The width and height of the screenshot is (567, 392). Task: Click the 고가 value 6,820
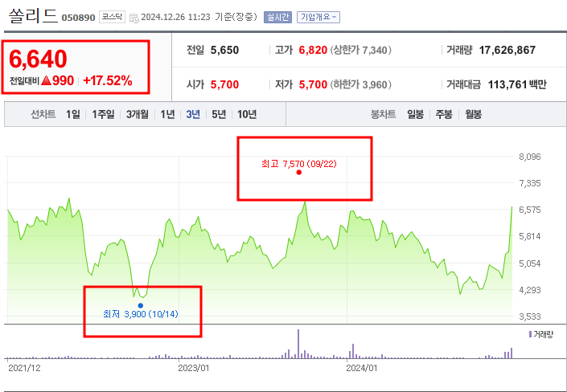tap(313, 50)
